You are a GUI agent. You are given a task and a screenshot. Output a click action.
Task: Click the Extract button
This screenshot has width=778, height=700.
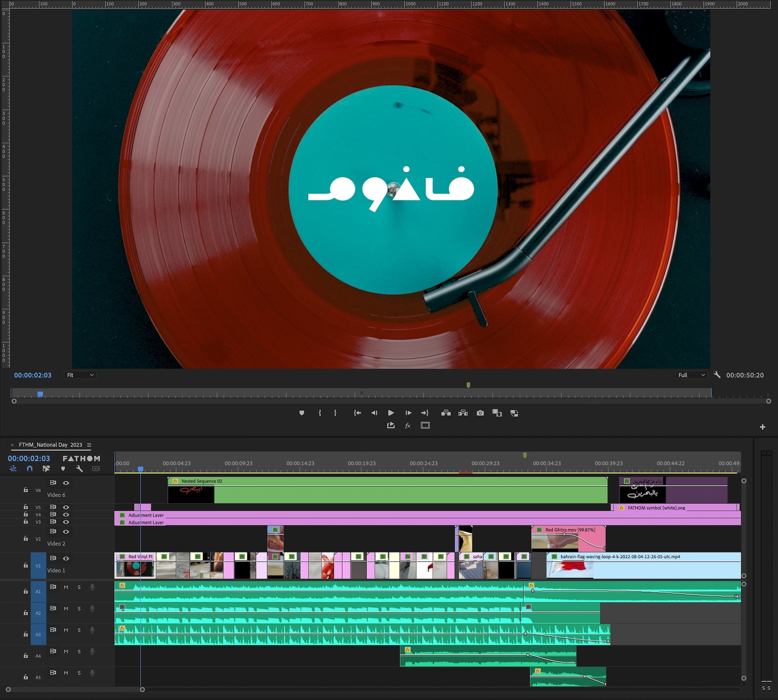click(x=463, y=413)
